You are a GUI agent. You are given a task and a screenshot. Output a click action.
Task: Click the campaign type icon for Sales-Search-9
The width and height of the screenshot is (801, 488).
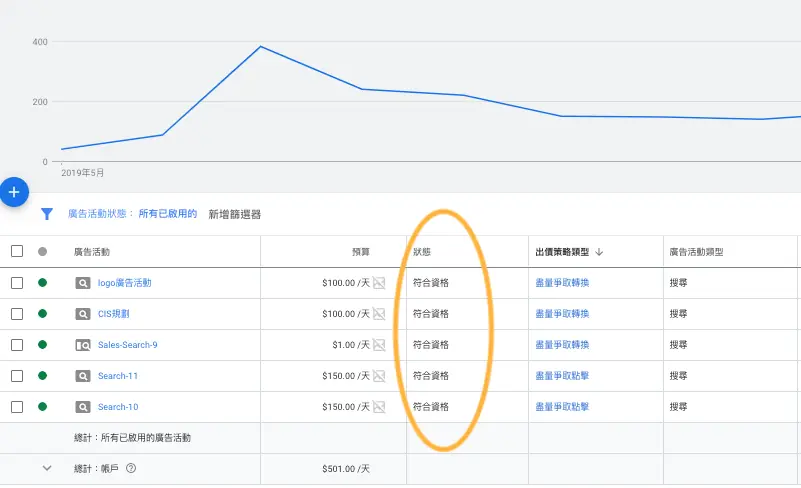[83, 345]
